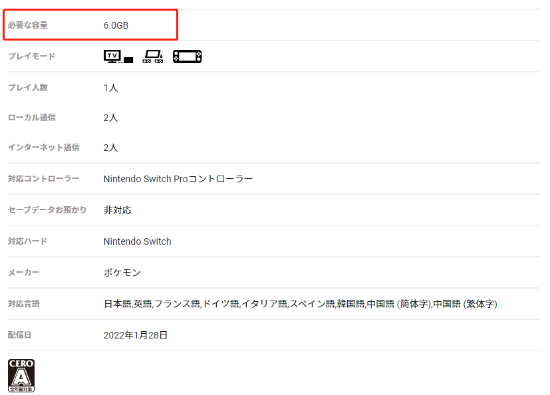Select the supported languages list text
Screen dimensions: 550x395
coord(300,304)
